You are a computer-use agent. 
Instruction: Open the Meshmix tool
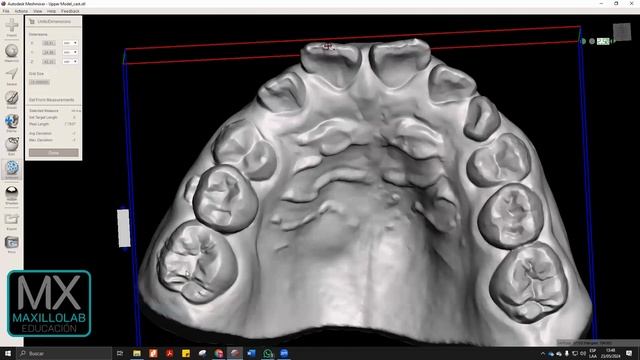(11, 53)
